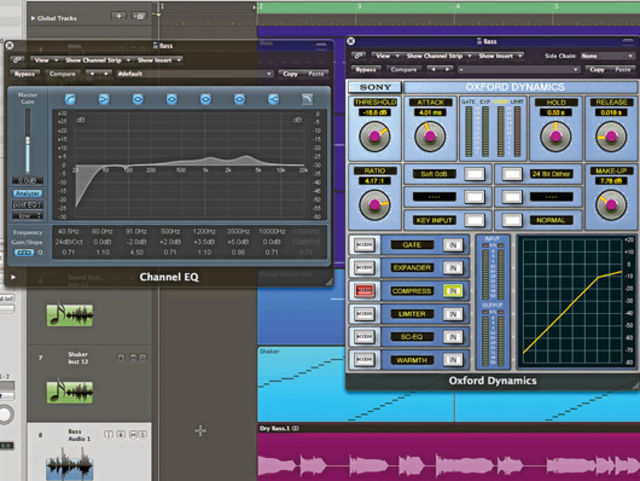Click the link icon in Channel EQ header
Viewport: 640px width, 481px height.
click(18, 60)
